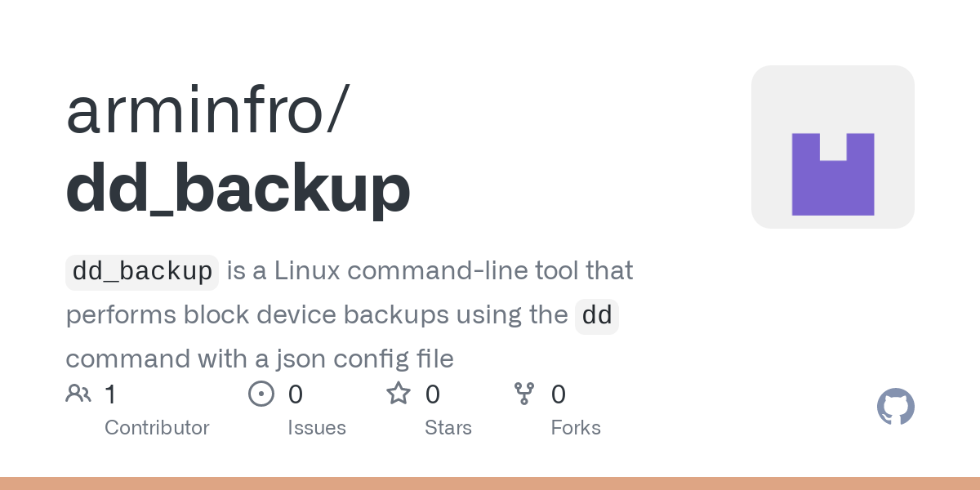980x490 pixels.
Task: Click the issues count number 0
Action: click(x=296, y=394)
